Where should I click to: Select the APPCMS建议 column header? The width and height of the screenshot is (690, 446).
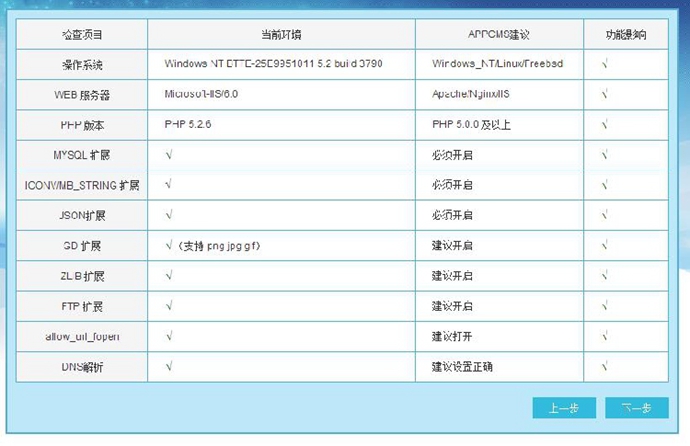tap(499, 34)
